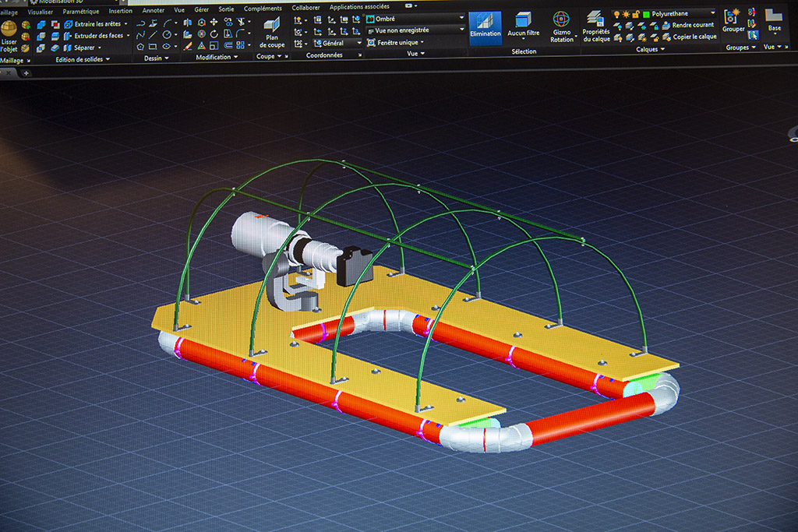Toggle the layer lock padlock icon
This screenshot has width=798, height=532.
[636, 14]
